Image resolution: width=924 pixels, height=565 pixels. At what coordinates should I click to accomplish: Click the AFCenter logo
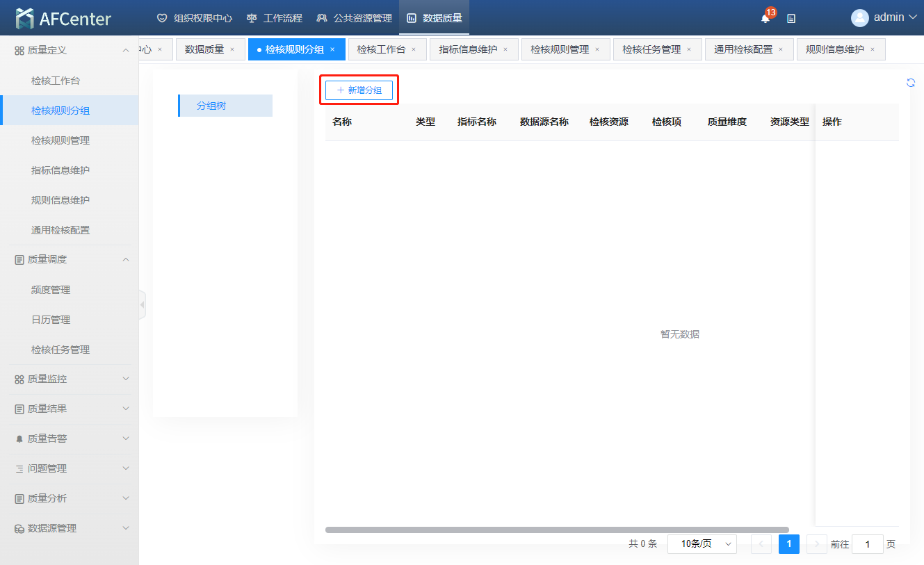click(63, 19)
